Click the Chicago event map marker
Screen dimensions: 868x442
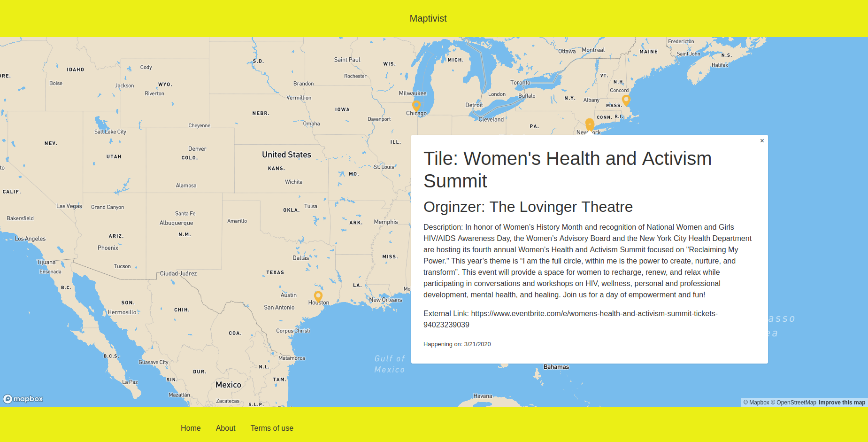pos(416,105)
